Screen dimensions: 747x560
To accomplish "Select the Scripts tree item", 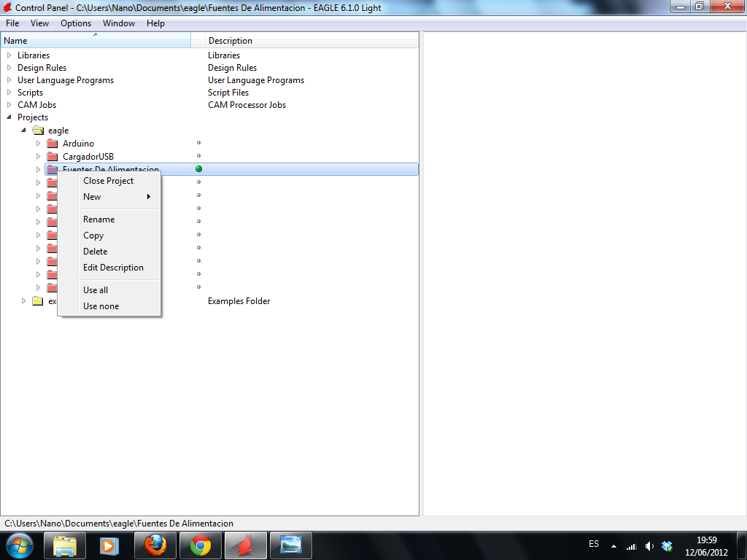I will pos(30,93).
